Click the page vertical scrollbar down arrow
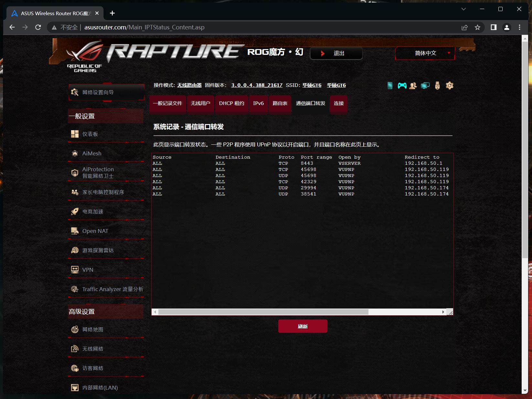 [525, 391]
